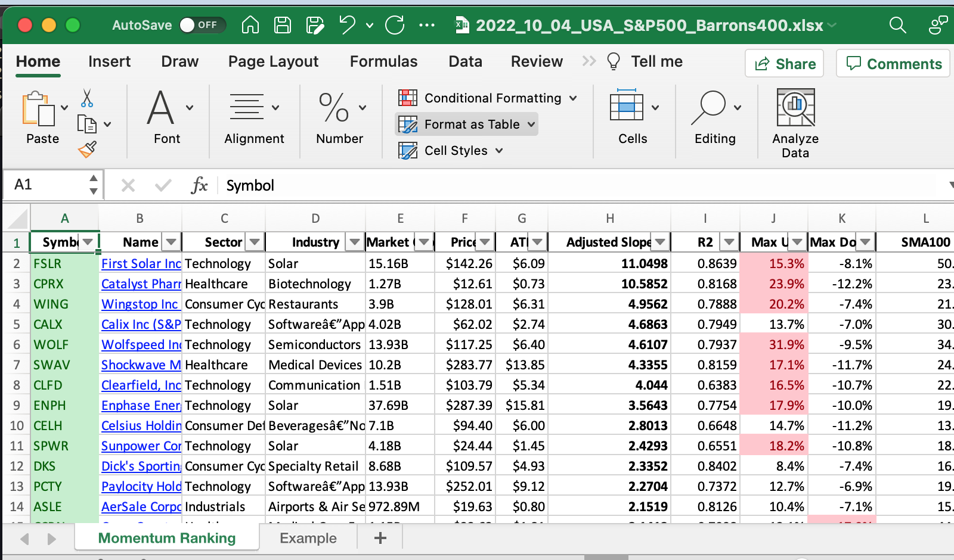Screen dimensions: 954x560
Task: Click the Home icon in title bar
Action: click(x=250, y=25)
